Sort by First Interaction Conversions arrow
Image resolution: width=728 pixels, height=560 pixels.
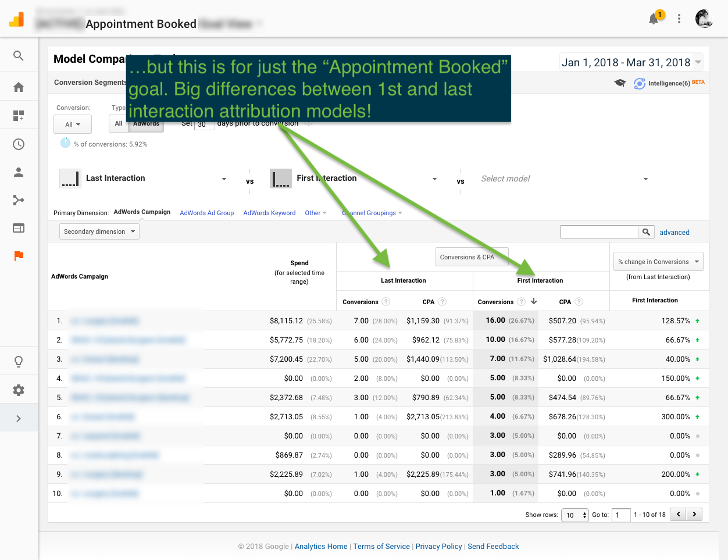click(534, 301)
